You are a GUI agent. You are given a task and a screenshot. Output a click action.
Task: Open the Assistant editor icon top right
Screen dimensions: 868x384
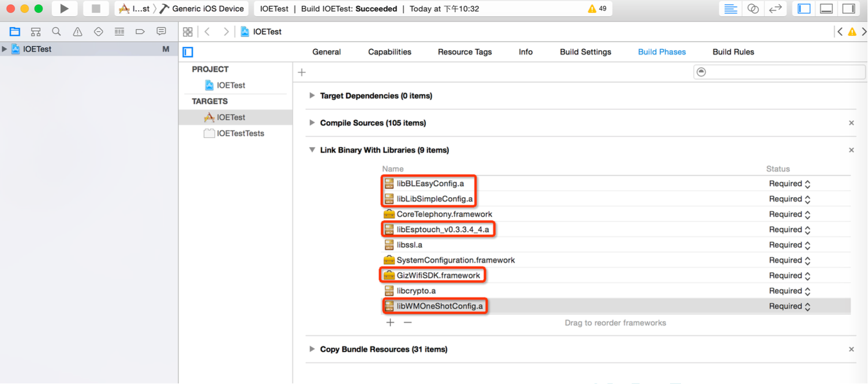tap(753, 9)
